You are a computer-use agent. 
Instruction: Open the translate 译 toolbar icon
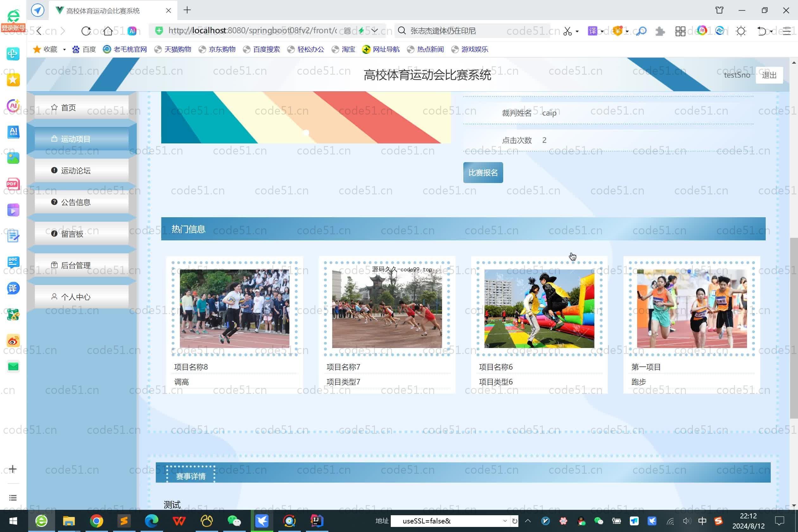[x=592, y=31]
